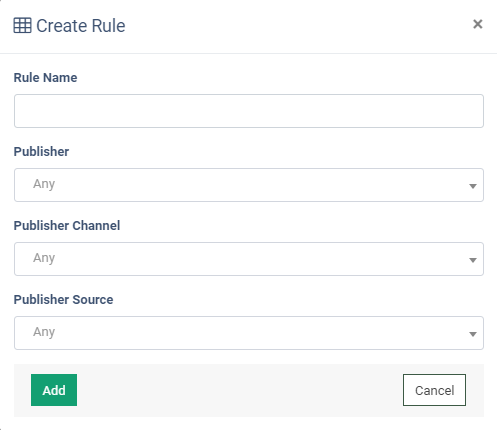Open the Publisher Channel combo box
Image resolution: width=497 pixels, height=430 pixels.
(249, 259)
